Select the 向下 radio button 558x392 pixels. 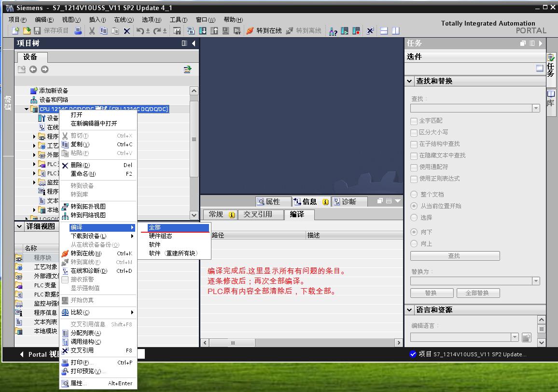pyautogui.click(x=414, y=232)
